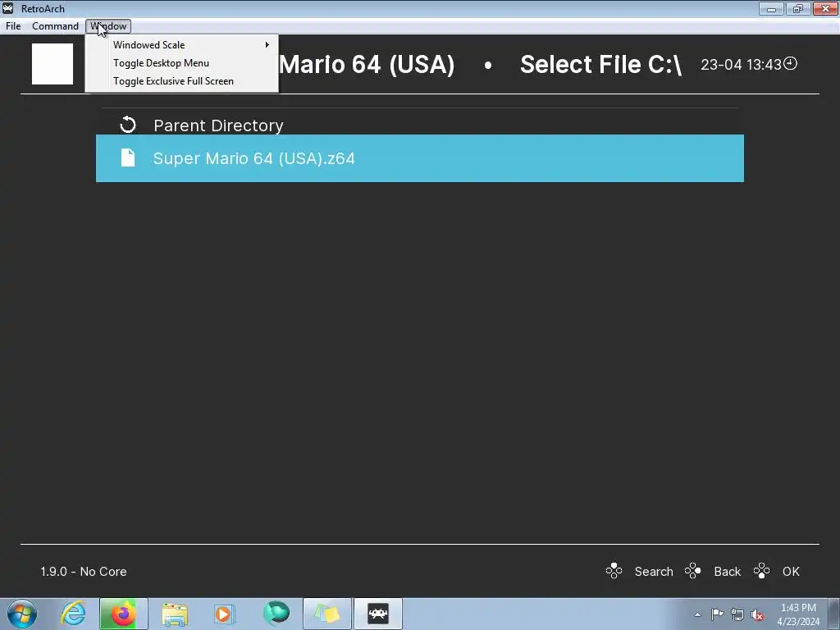
Task: Go to Parent Directory entry
Action: [420, 126]
